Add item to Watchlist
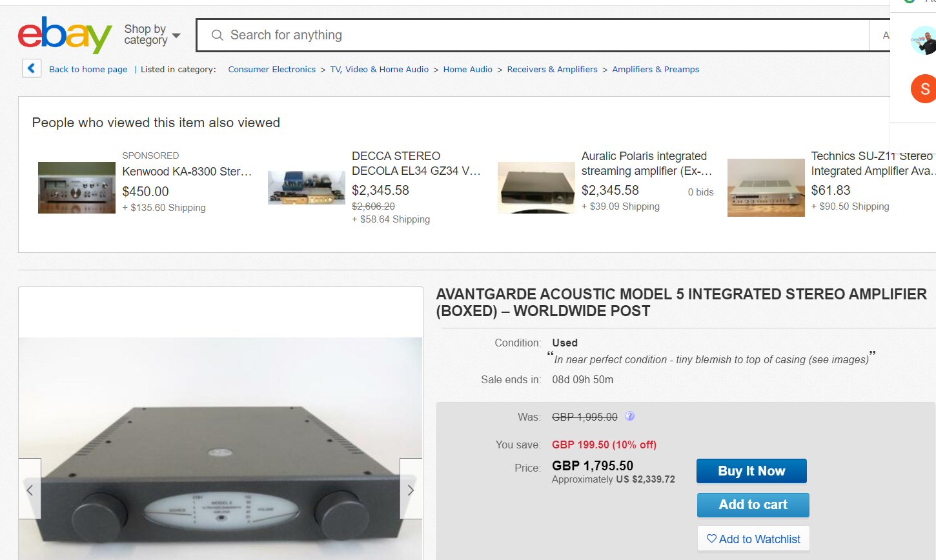This screenshot has height=560, width=936. [753, 539]
